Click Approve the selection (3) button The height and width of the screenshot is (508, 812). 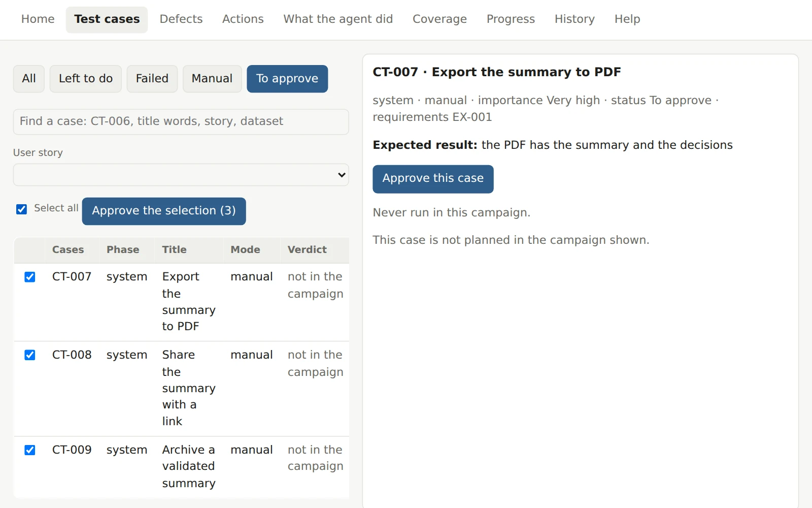tap(164, 211)
